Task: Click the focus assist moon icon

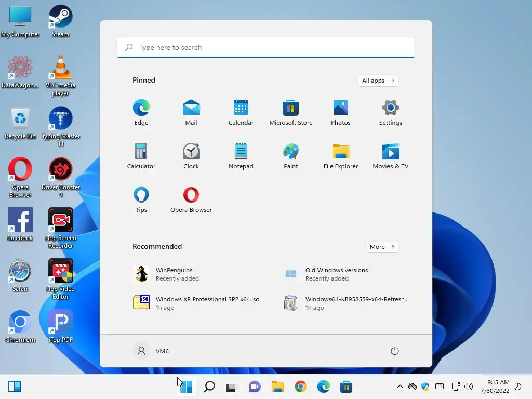Action: (518, 387)
